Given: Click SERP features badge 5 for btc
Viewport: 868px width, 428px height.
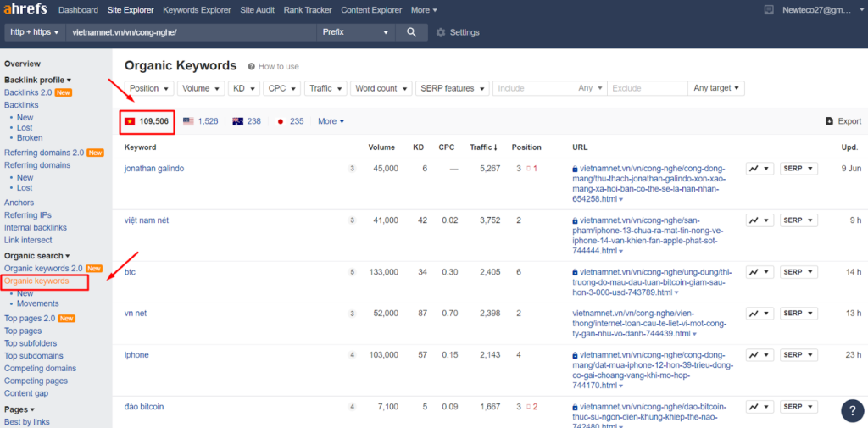Looking at the screenshot, I should (352, 272).
